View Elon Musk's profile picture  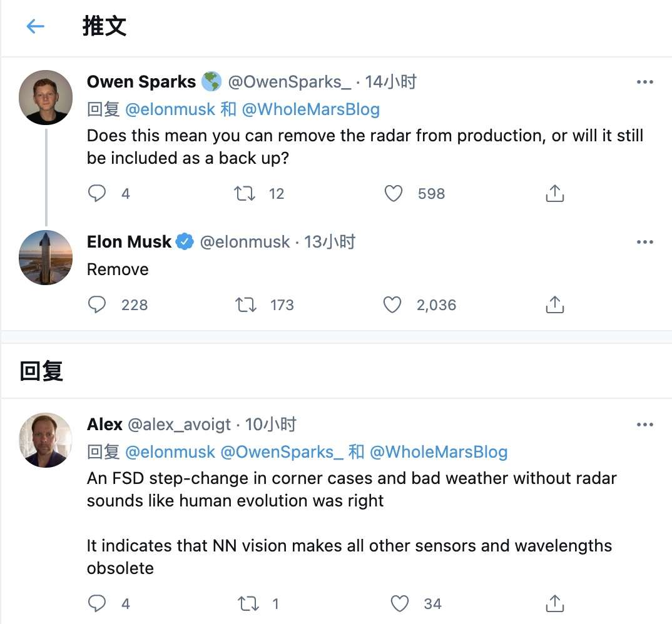click(46, 258)
